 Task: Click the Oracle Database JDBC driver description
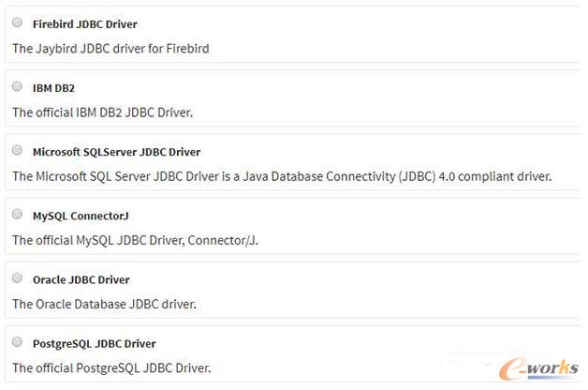coord(104,304)
